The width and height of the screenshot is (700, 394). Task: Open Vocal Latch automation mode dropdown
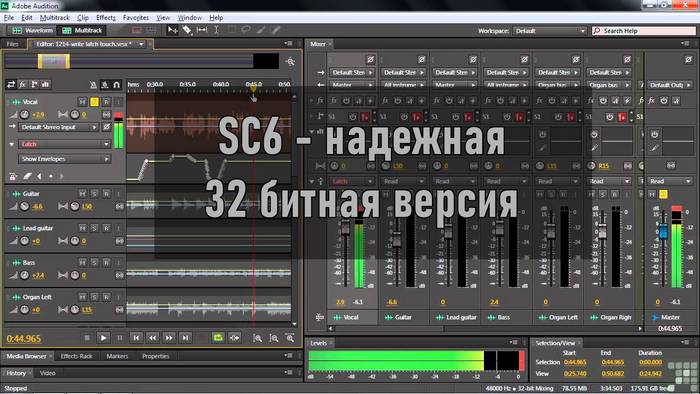coord(64,144)
